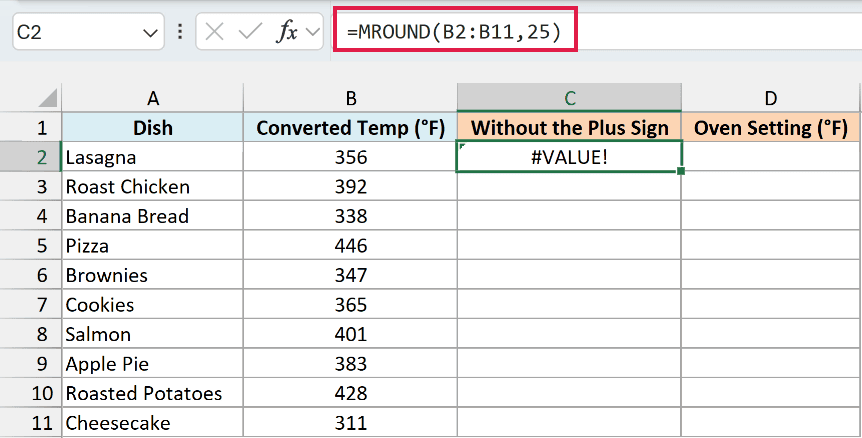Viewport: 862px width, 438px height.
Task: Expand the Name Box dropdown arrow
Action: 150,33
